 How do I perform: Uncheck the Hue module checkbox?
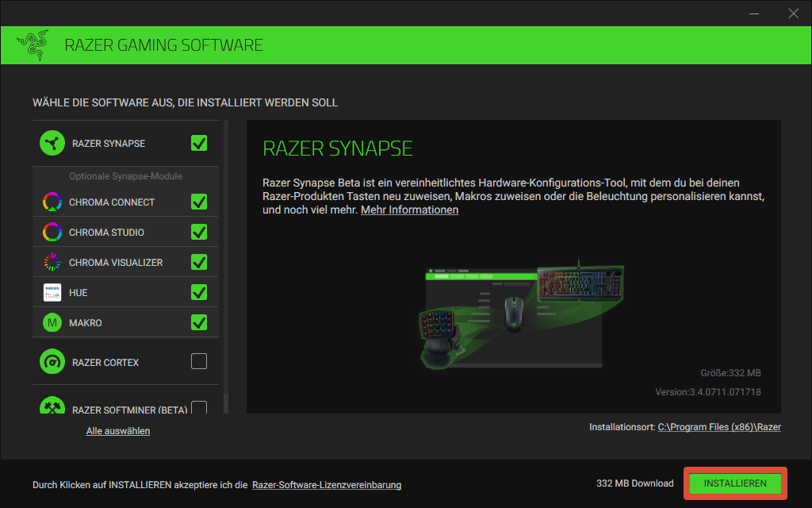click(x=199, y=292)
